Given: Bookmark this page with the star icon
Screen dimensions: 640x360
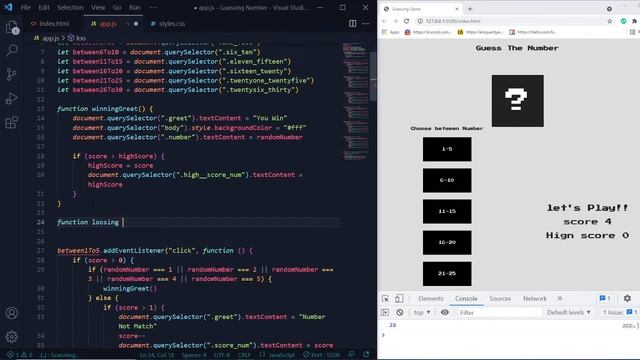Looking at the screenshot, I should pos(609,21).
